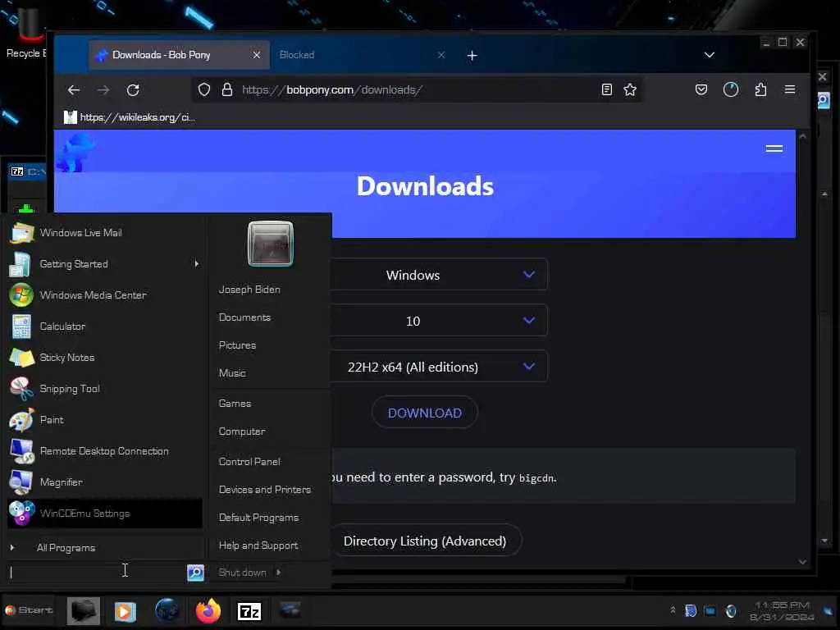Expand the Getting Started submenu arrow
The height and width of the screenshot is (630, 840).
point(197,263)
